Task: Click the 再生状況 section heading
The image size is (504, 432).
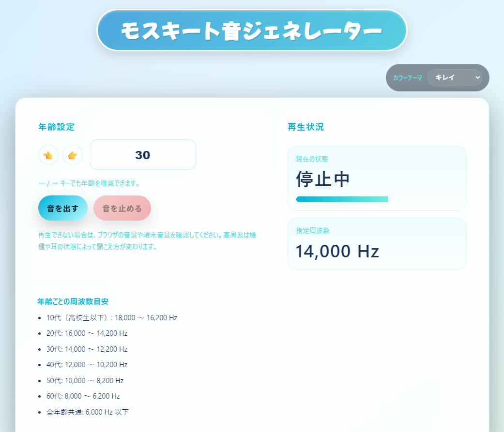Action: [305, 127]
